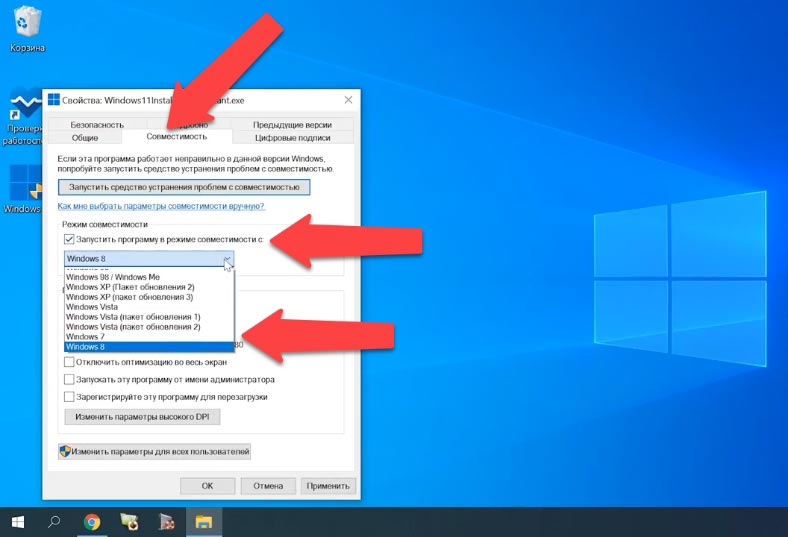788x537 pixels.
Task: Click the shield icon on all-users settings button
Action: click(x=65, y=451)
